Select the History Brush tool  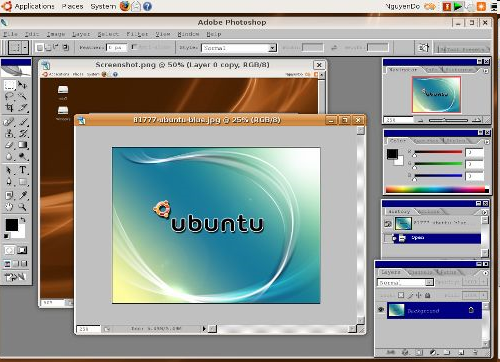pos(23,133)
